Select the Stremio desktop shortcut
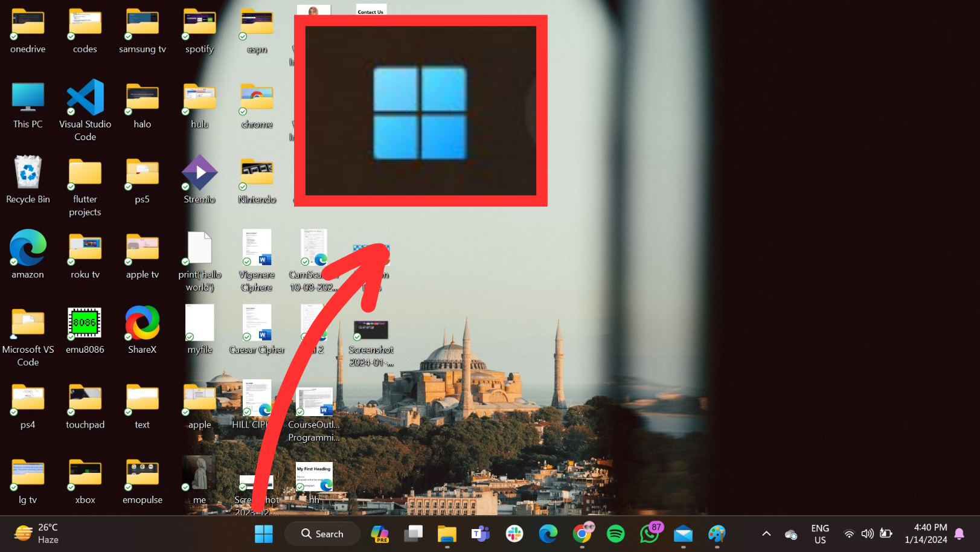The width and height of the screenshot is (980, 552). click(x=199, y=180)
